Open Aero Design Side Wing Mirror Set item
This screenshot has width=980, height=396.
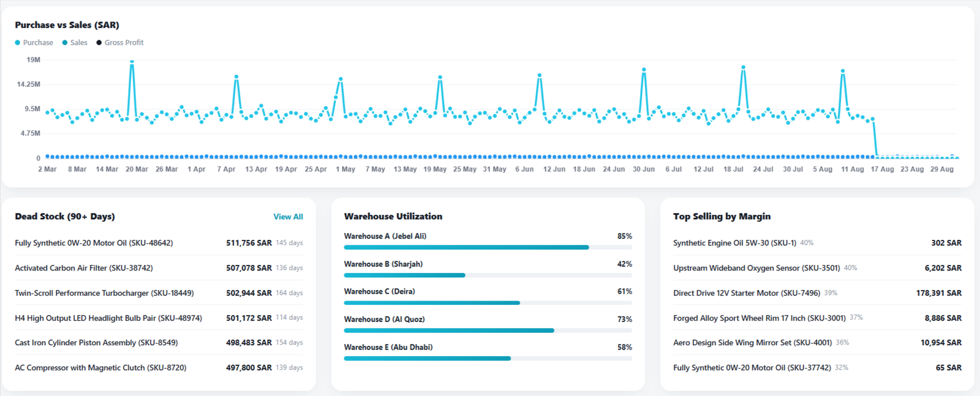(x=817, y=343)
